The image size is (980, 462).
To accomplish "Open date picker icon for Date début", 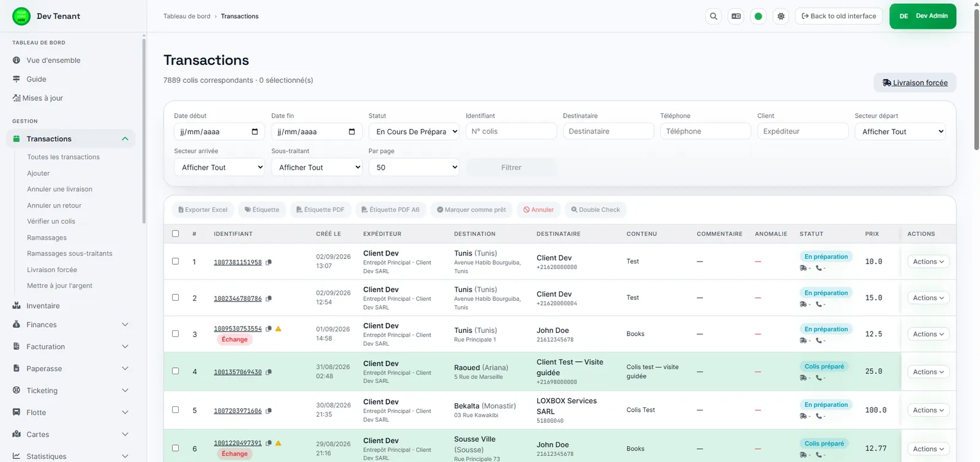I will coord(255,132).
